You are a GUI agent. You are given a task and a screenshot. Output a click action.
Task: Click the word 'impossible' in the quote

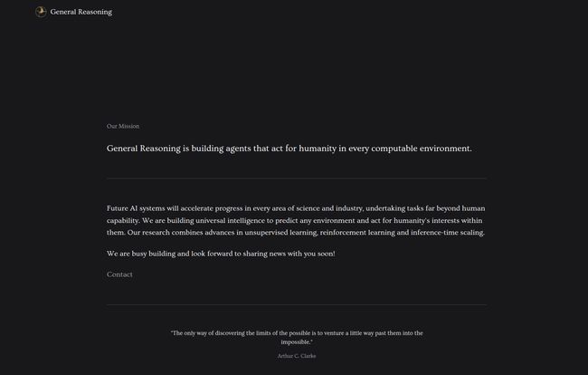click(296, 342)
